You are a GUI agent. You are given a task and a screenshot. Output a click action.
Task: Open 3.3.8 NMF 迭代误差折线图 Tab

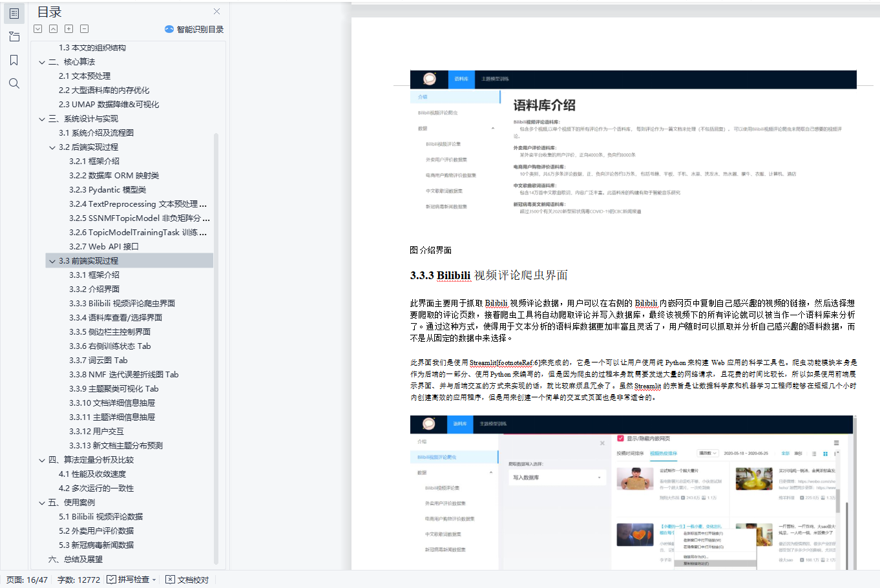124,375
